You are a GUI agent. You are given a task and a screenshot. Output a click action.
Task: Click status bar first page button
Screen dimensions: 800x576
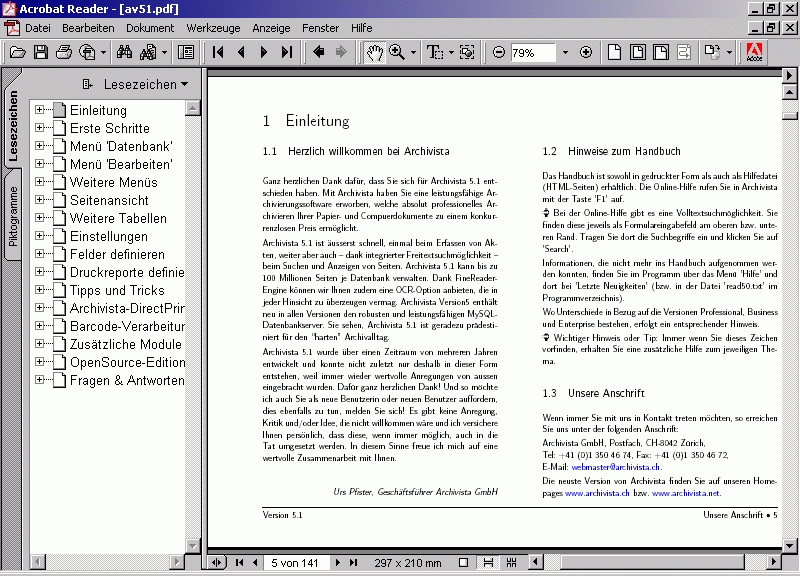tap(239, 562)
